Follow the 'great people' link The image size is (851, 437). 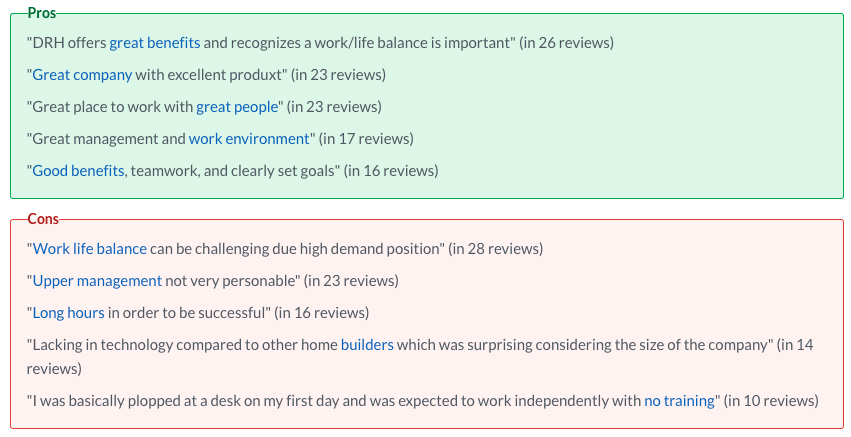[236, 107]
